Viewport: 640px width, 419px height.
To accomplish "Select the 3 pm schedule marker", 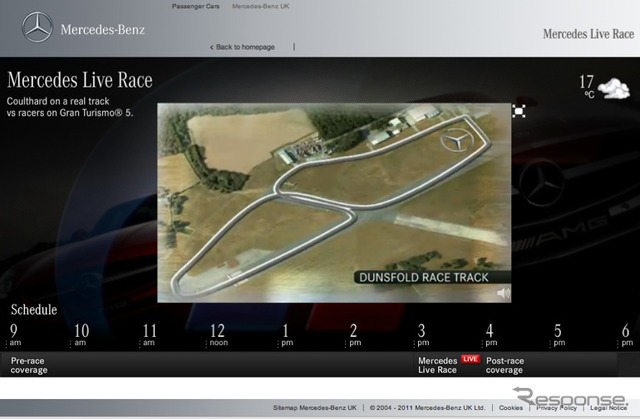I will pyautogui.click(x=422, y=335).
